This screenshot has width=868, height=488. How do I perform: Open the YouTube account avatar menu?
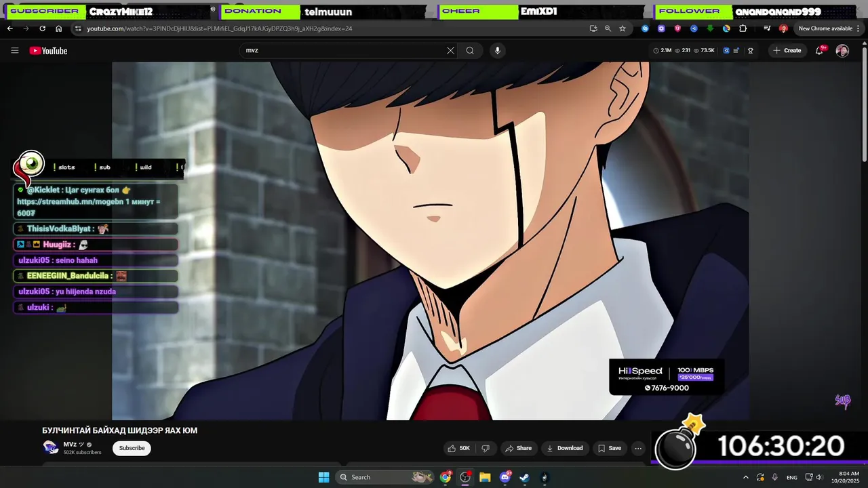click(842, 51)
